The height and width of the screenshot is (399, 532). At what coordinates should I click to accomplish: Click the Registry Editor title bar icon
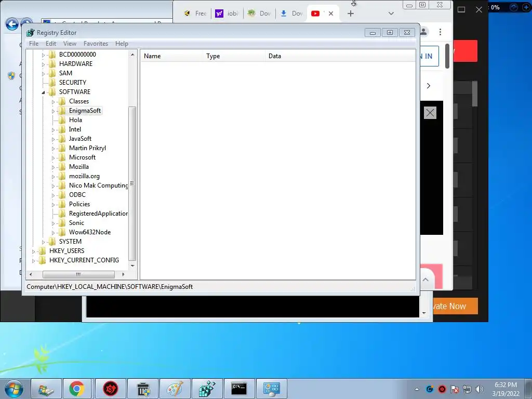31,33
